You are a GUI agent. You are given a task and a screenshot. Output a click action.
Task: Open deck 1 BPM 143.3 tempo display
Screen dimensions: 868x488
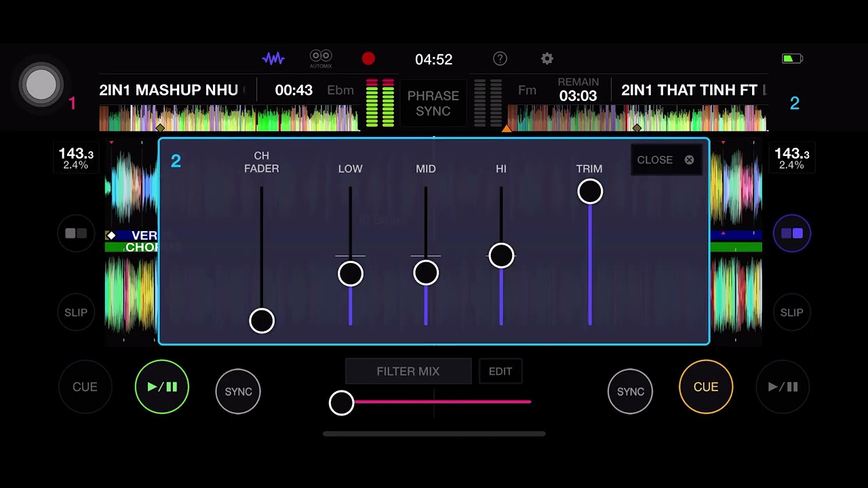pos(75,159)
